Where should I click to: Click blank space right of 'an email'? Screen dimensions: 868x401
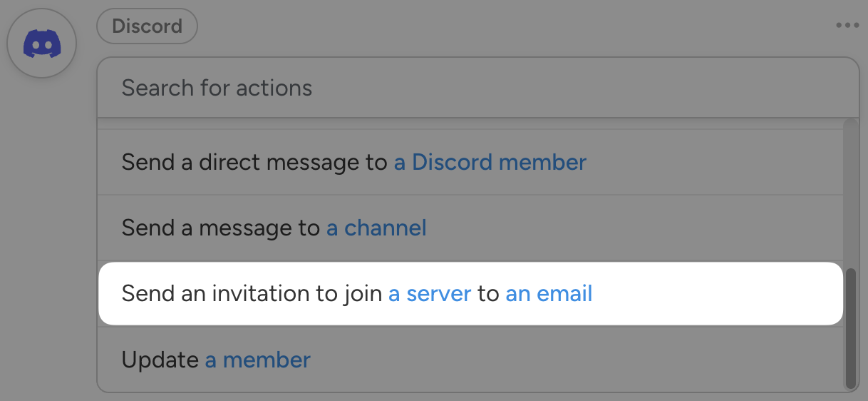coord(713,293)
